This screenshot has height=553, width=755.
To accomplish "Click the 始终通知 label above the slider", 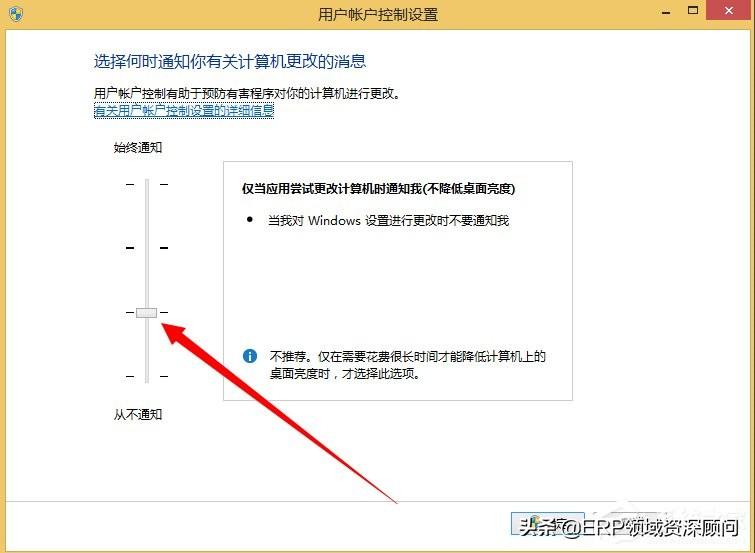I will 138,148.
